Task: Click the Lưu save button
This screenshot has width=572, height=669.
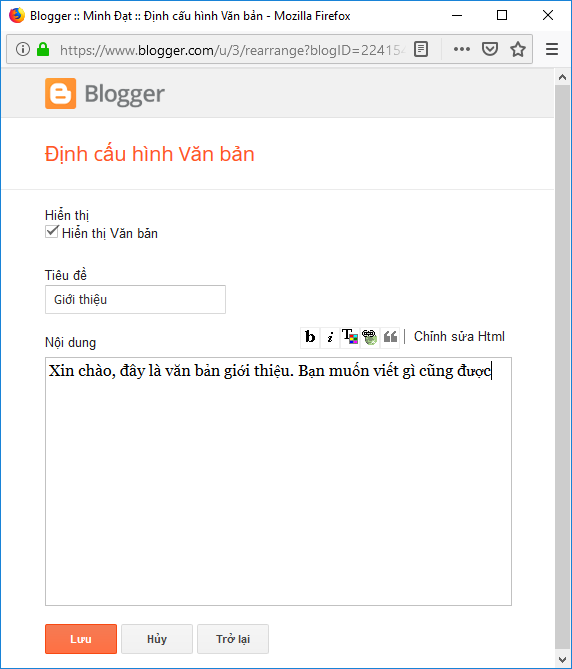Action: pyautogui.click(x=81, y=639)
